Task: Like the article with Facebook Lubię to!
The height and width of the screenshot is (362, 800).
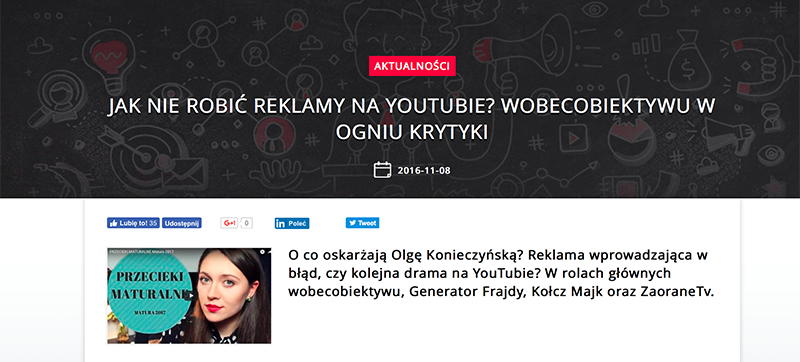Action: point(133,223)
